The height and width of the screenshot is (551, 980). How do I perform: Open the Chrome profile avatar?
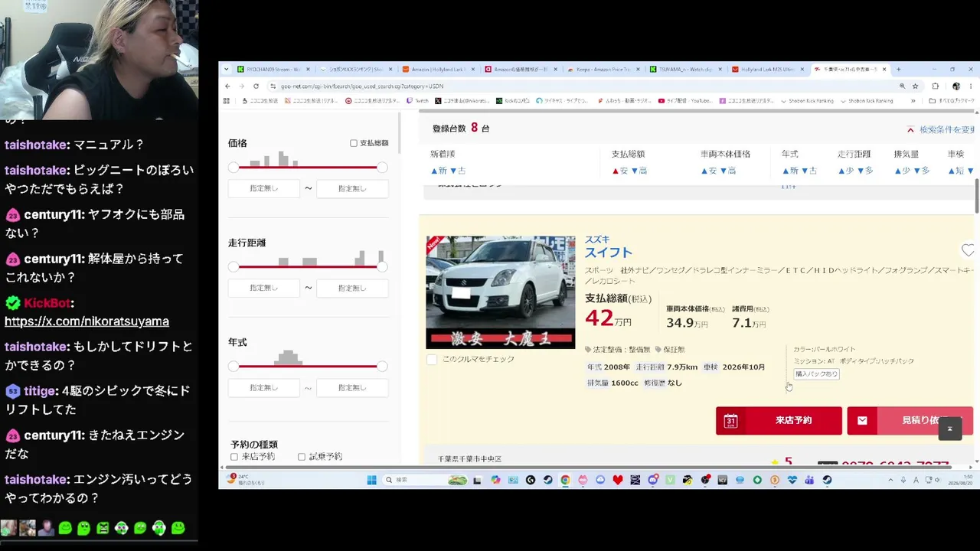[955, 86]
